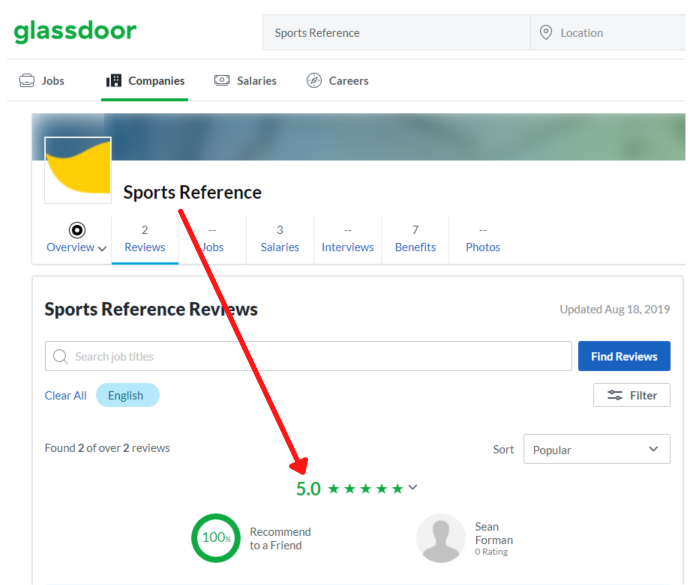Screen dimensions: 700x585
Task: Open the Benefits tab
Action: pos(415,238)
